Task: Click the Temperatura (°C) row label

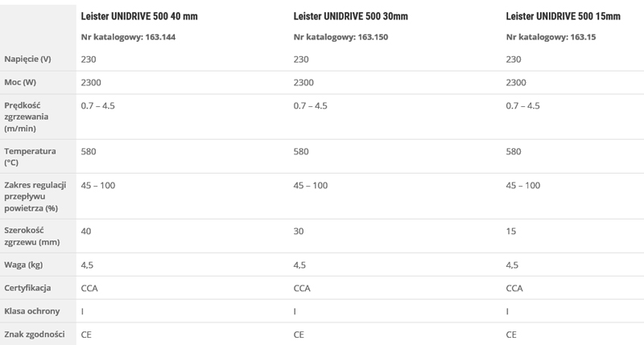Action: (30, 157)
